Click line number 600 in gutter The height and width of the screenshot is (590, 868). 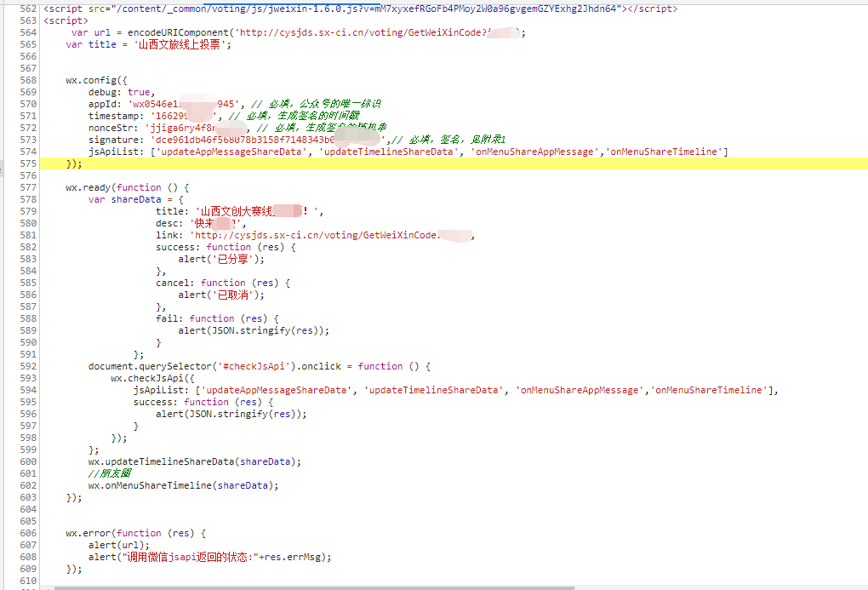click(x=28, y=461)
